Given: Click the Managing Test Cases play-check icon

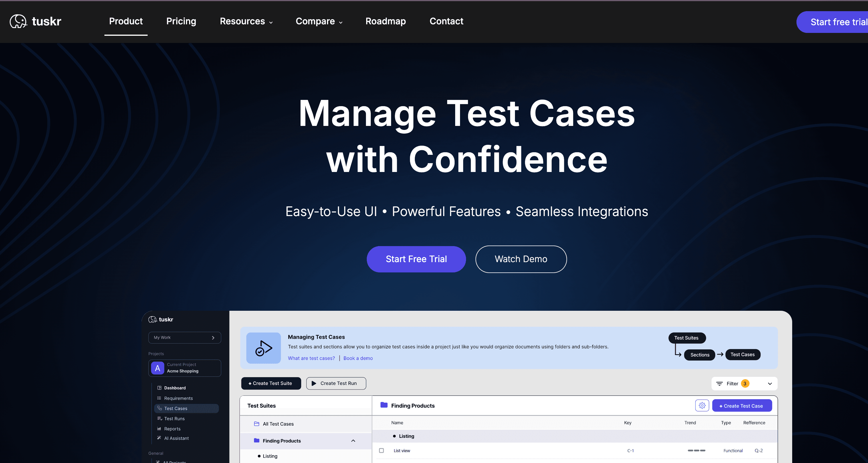Looking at the screenshot, I should pyautogui.click(x=263, y=348).
